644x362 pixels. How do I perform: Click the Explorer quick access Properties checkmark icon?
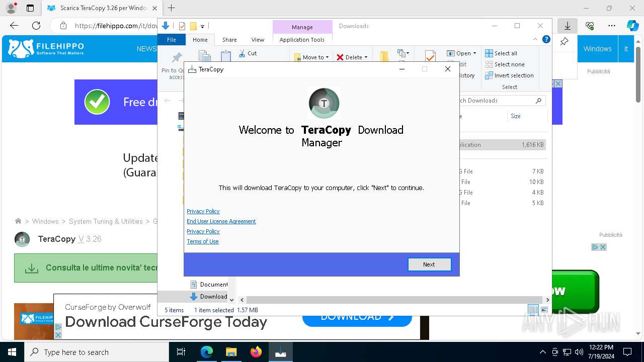pyautogui.click(x=182, y=26)
